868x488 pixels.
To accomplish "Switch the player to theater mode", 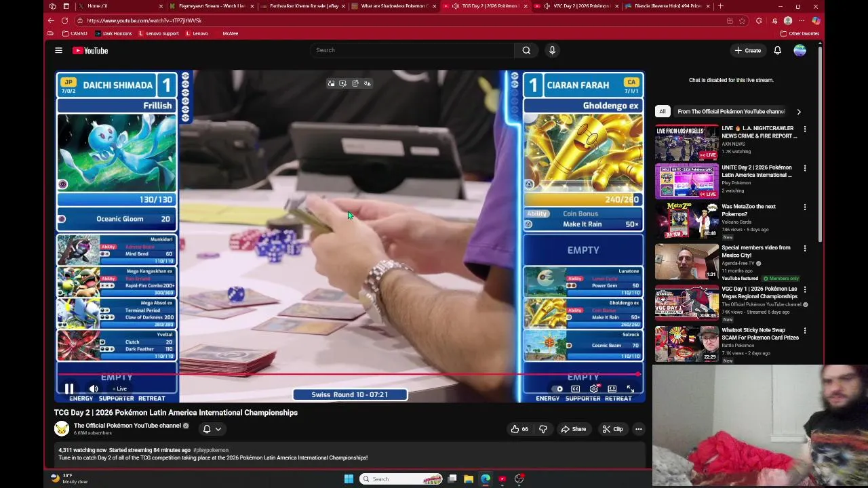I will 612,389.
